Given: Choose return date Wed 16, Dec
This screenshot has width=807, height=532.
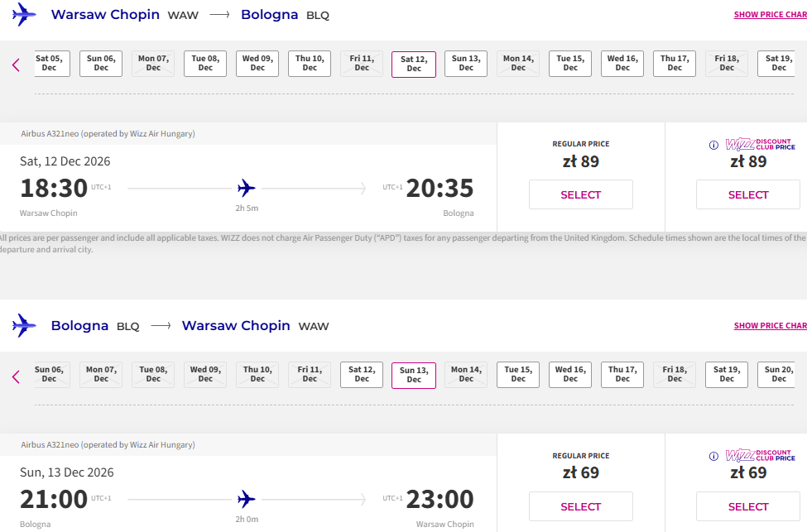Looking at the screenshot, I should click(570, 375).
